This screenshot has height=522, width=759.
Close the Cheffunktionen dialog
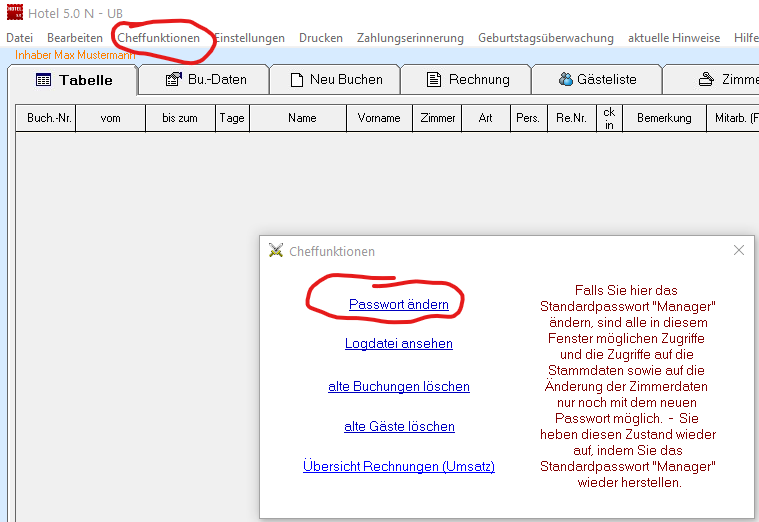738,251
